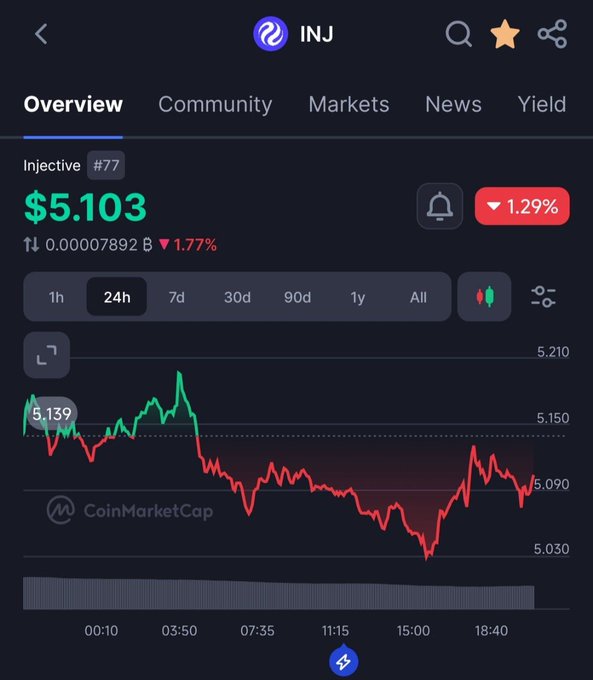Tap the #77 rank badge
The image size is (593, 680).
coord(106,165)
